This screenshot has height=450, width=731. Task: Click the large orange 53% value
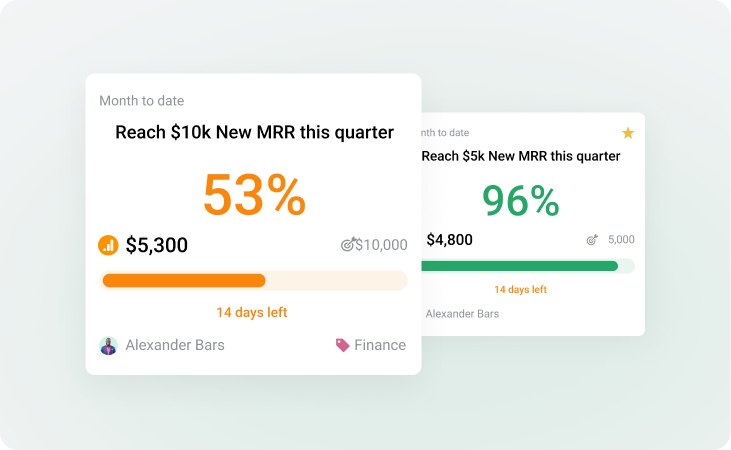click(254, 195)
